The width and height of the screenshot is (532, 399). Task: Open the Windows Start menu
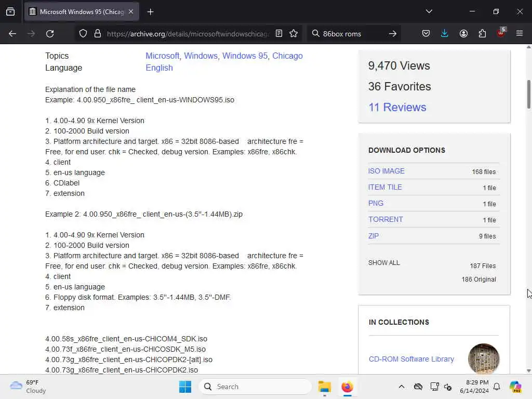click(185, 387)
